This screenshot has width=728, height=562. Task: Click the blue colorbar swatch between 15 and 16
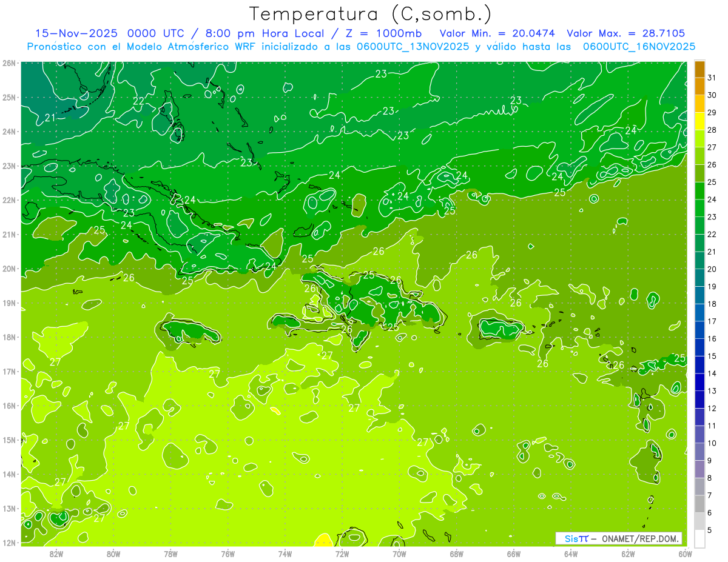coord(700,347)
